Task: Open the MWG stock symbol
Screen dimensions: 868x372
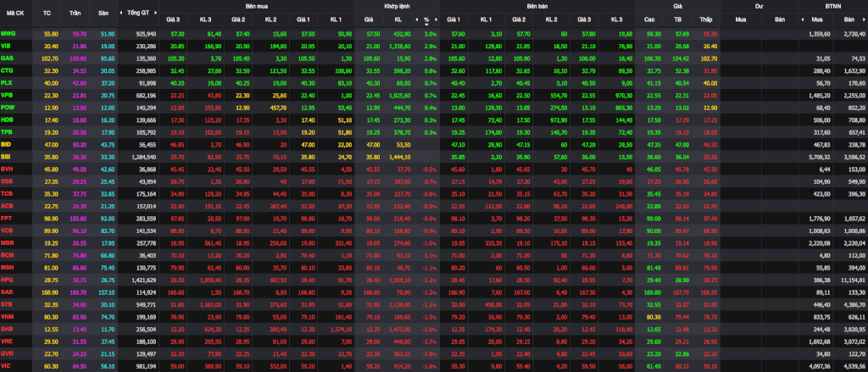Action: click(x=8, y=34)
